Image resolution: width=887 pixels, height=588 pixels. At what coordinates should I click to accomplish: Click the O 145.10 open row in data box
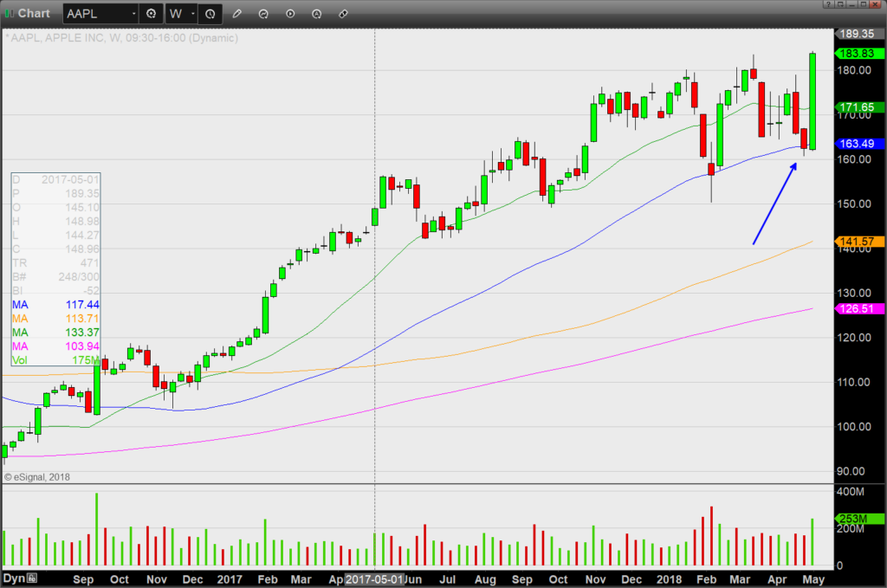tap(56, 208)
